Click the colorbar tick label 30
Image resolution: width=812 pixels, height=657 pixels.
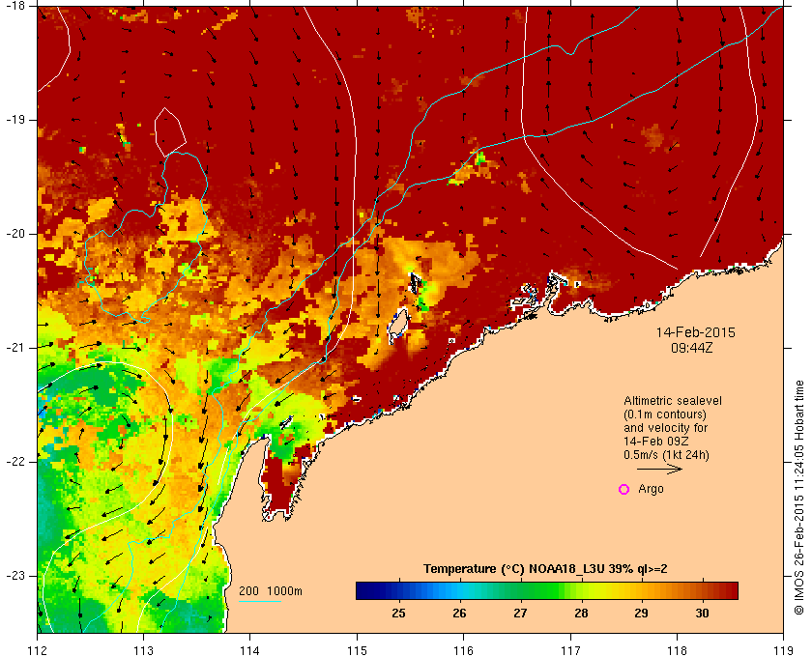click(702, 614)
